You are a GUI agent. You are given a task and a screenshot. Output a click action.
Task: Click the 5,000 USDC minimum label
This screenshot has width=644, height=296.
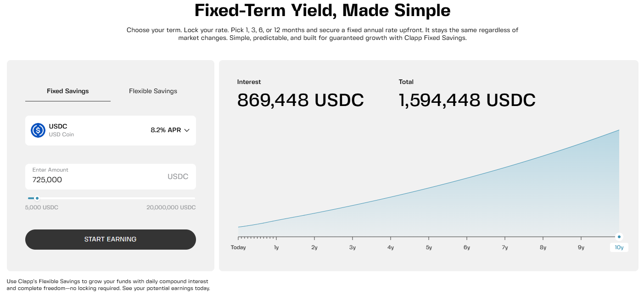click(x=42, y=207)
